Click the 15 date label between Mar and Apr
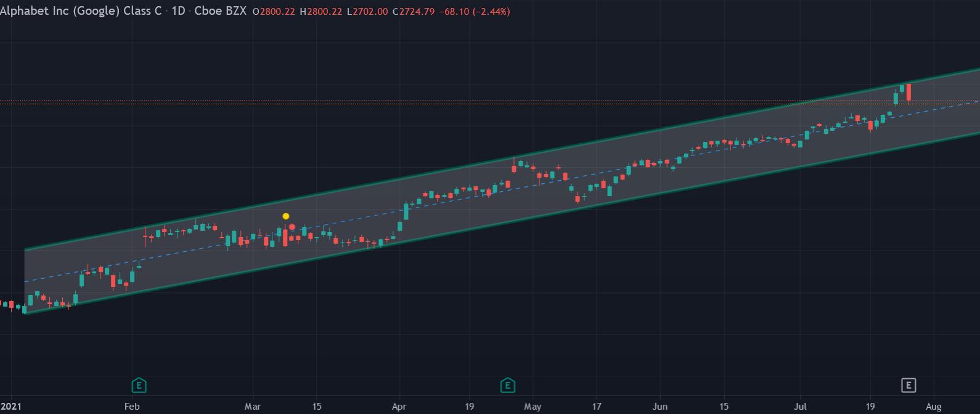The image size is (980, 414). (317, 407)
